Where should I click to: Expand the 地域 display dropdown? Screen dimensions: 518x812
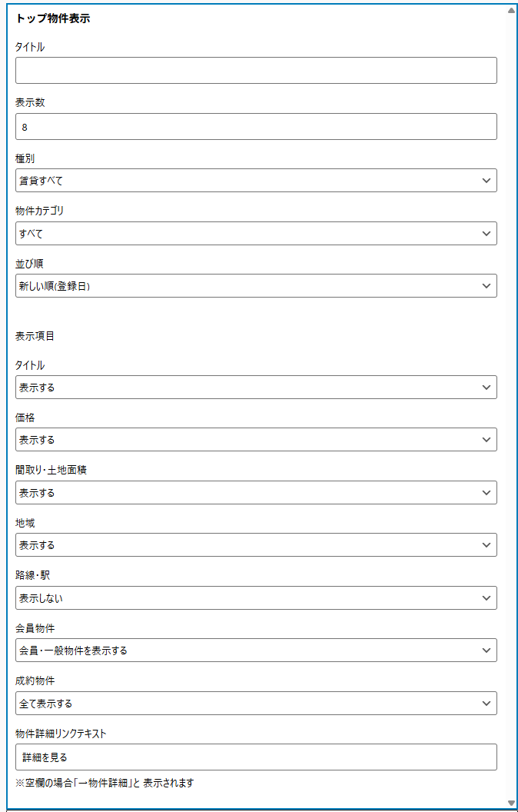(256, 545)
